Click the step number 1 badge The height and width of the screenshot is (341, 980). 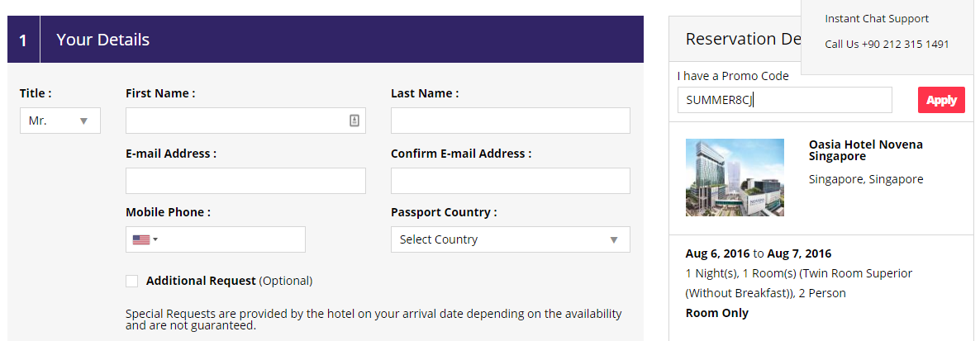23,40
